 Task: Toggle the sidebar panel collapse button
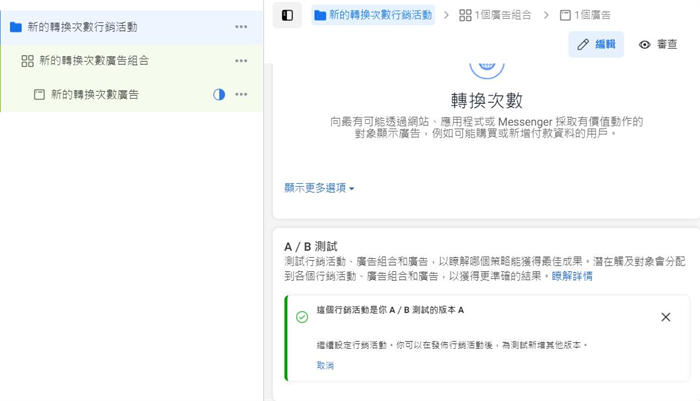288,15
